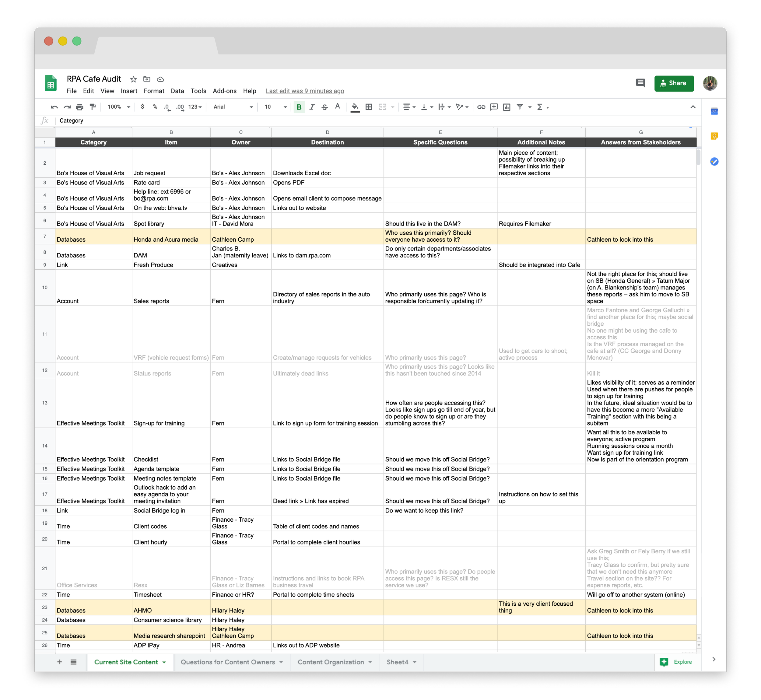
Task: Open the File menu
Action: [72, 91]
